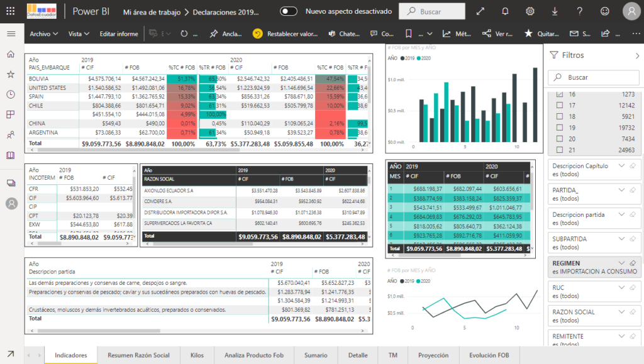Click the download arrow icon

[555, 11]
